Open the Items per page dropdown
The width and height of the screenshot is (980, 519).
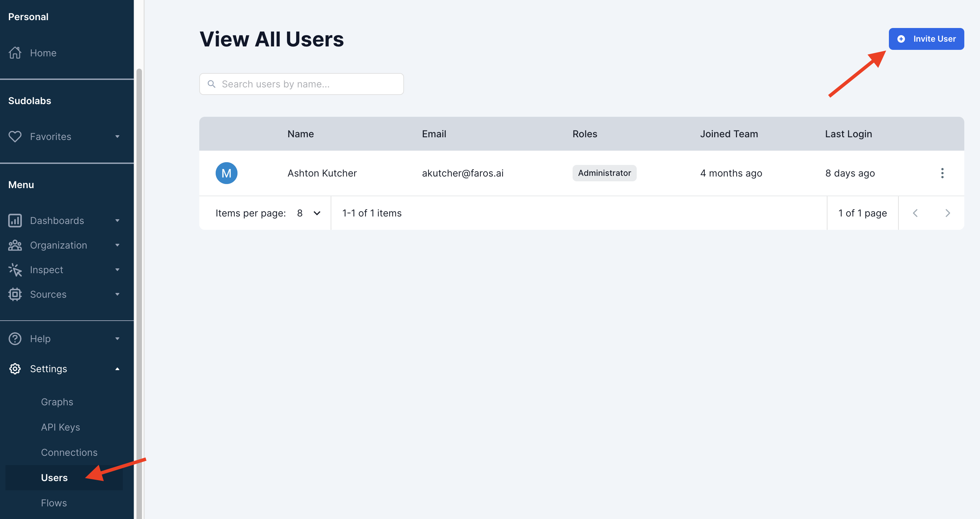[308, 213]
